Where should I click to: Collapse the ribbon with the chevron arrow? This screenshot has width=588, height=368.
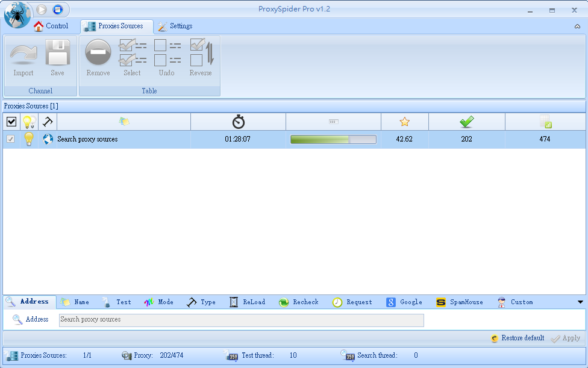pos(578,27)
